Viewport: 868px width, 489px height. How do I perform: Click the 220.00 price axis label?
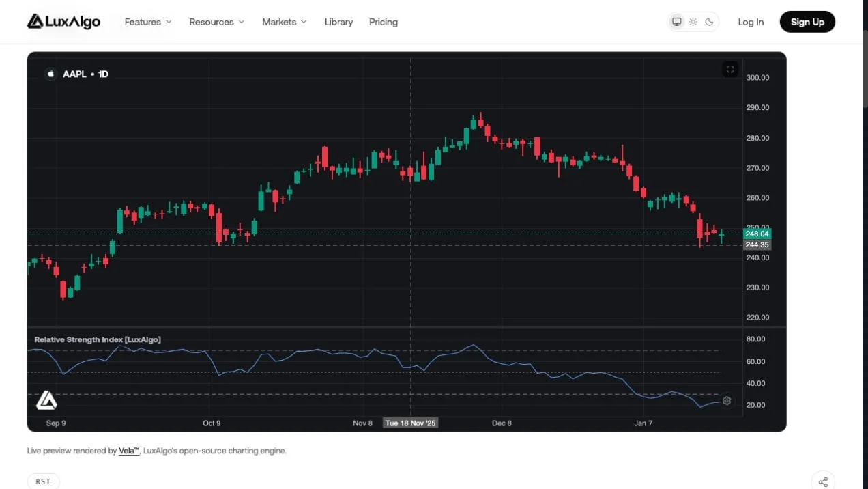click(757, 318)
